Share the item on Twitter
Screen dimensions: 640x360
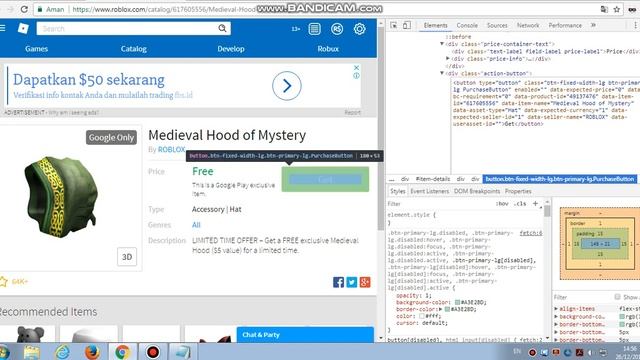coord(352,282)
